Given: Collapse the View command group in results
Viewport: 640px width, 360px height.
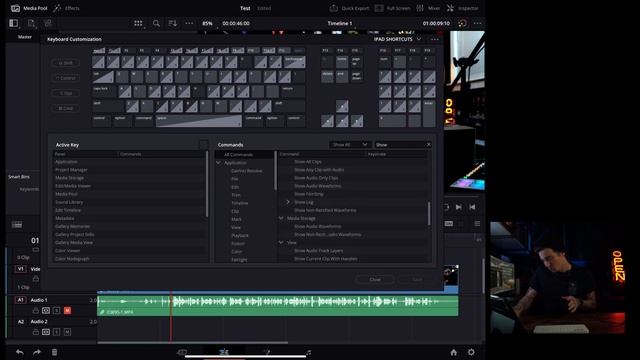Looking at the screenshot, I should 281,242.
